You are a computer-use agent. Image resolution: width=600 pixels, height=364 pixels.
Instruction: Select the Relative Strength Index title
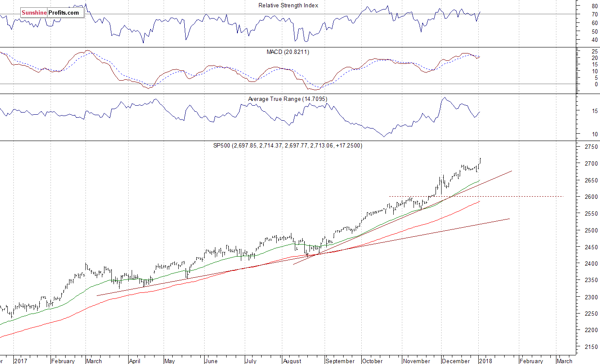(x=288, y=6)
